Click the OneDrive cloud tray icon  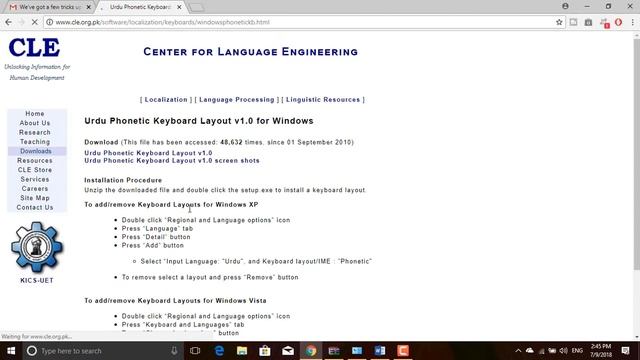tap(530, 351)
